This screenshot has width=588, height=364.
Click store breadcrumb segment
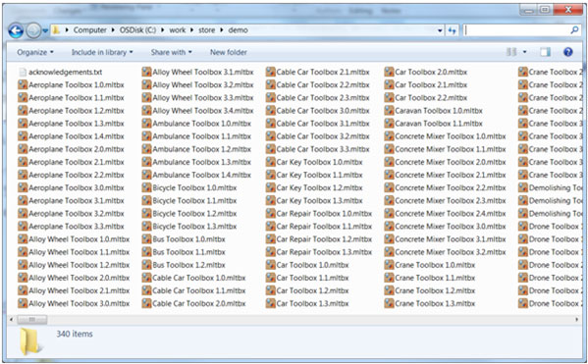(x=206, y=30)
